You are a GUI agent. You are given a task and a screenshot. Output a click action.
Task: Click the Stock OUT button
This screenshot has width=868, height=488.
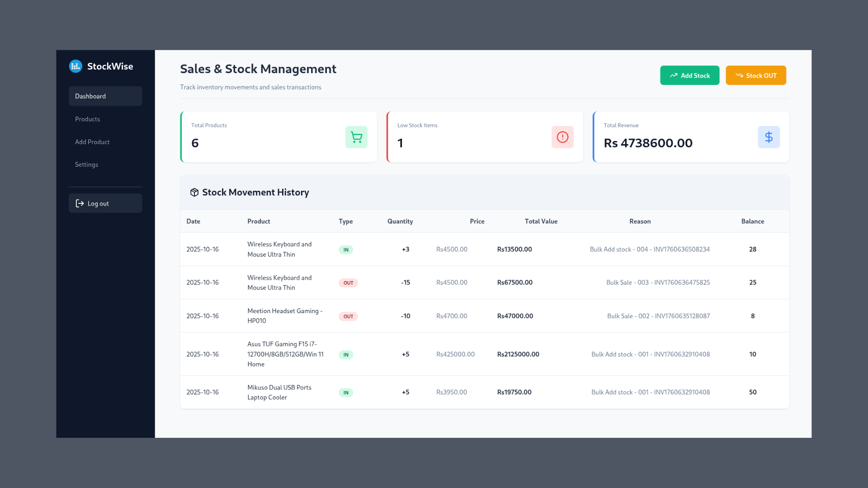755,75
